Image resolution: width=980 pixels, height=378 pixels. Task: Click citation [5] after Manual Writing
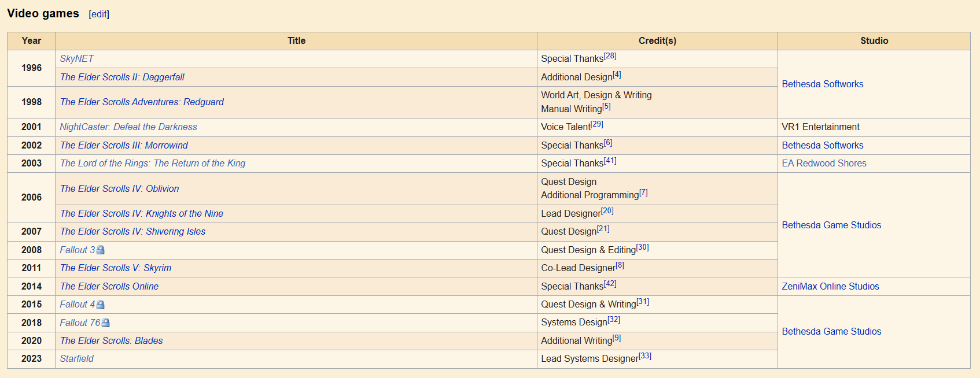(x=606, y=107)
